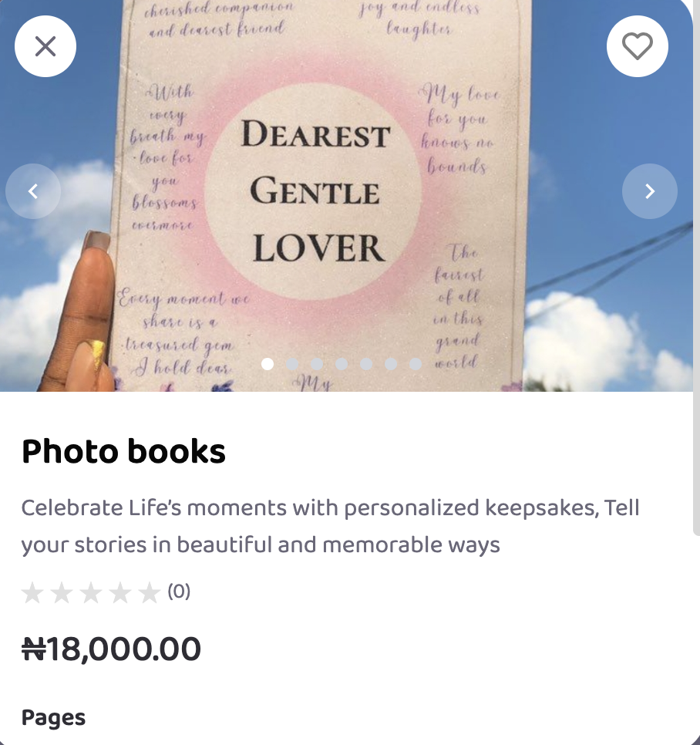700x745 pixels.
Task: Click the vertical scrollbar on the right
Action: [696, 308]
